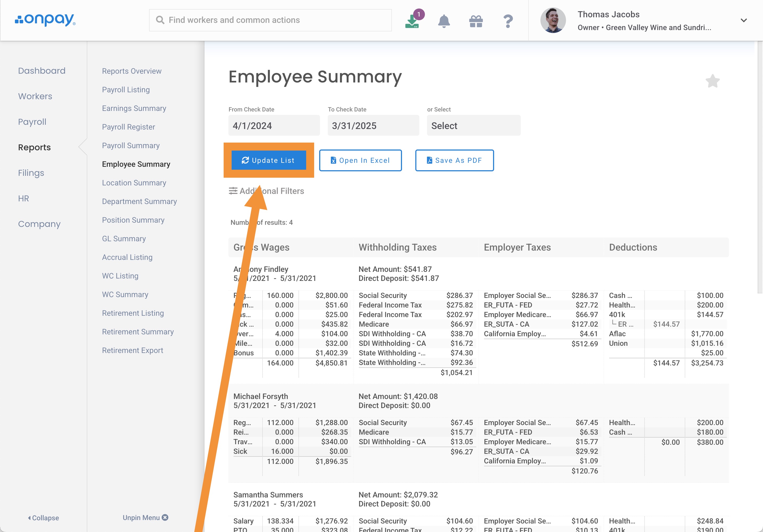This screenshot has height=532, width=763.
Task: Open the Retirement Summary report
Action: [138, 331]
